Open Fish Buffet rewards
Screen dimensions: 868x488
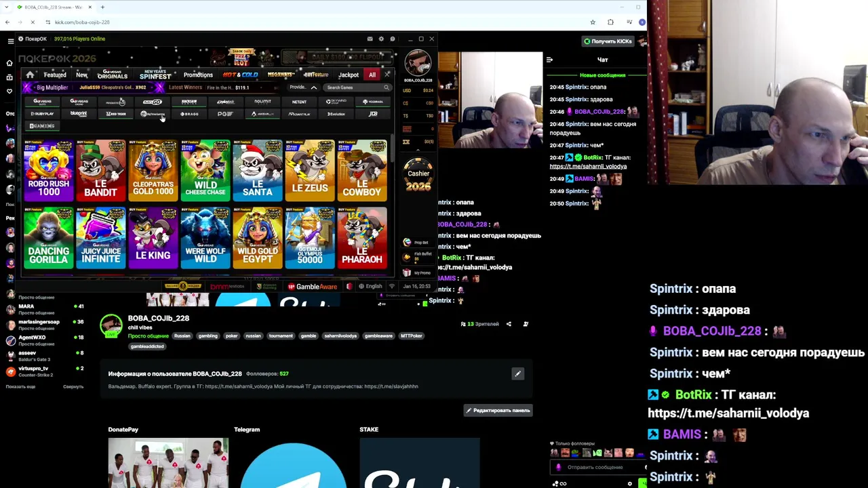[x=416, y=256]
